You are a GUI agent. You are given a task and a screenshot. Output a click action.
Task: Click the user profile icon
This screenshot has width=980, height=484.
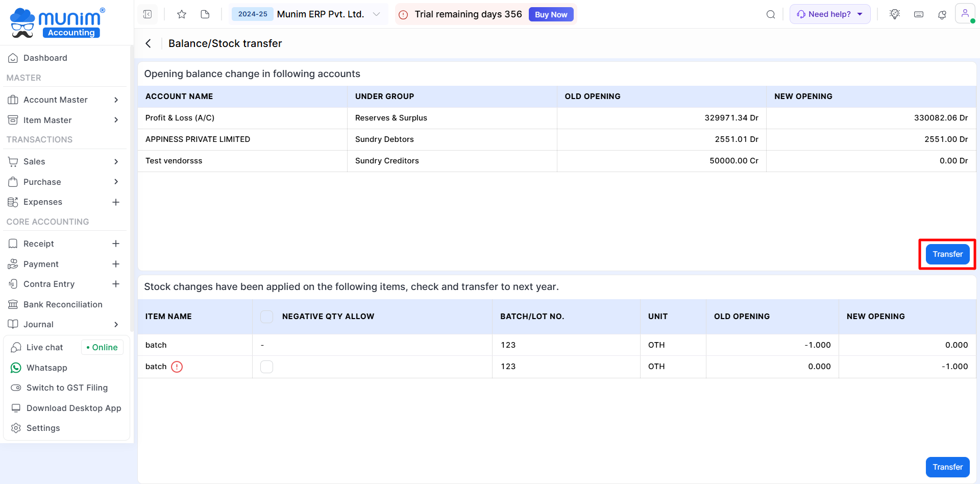pos(965,14)
